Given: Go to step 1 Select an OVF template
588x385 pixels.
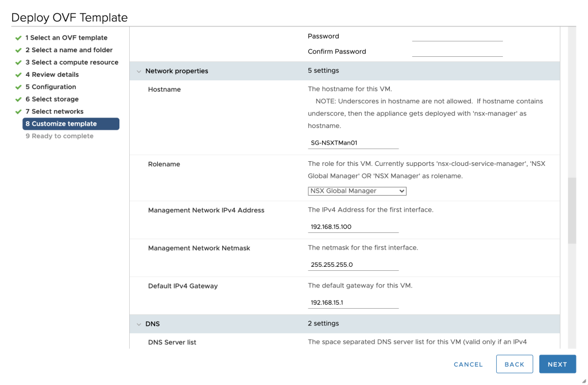Looking at the screenshot, I should (x=67, y=37).
